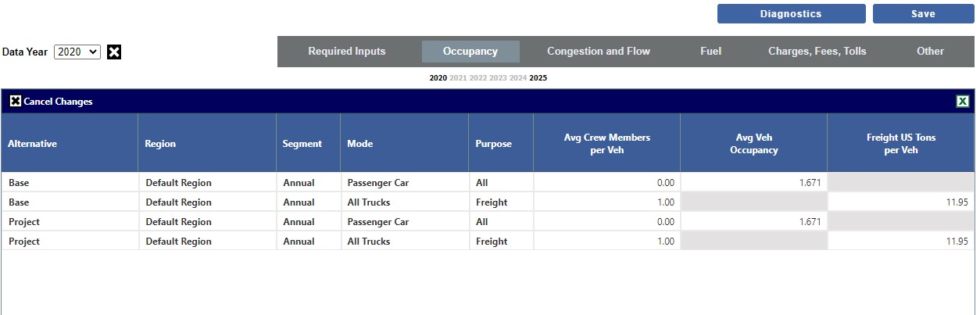The width and height of the screenshot is (980, 315).
Task: Open the Congestion and Flow tab
Action: click(599, 52)
